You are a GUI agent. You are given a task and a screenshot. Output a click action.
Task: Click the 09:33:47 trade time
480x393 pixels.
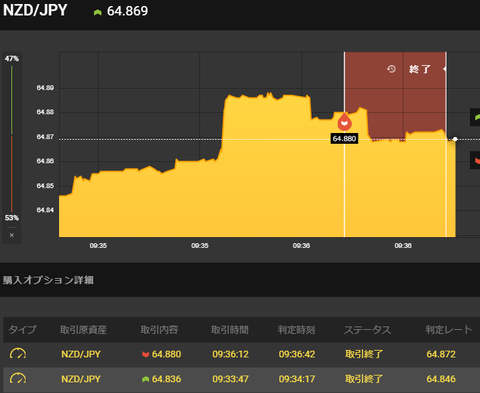(x=231, y=379)
